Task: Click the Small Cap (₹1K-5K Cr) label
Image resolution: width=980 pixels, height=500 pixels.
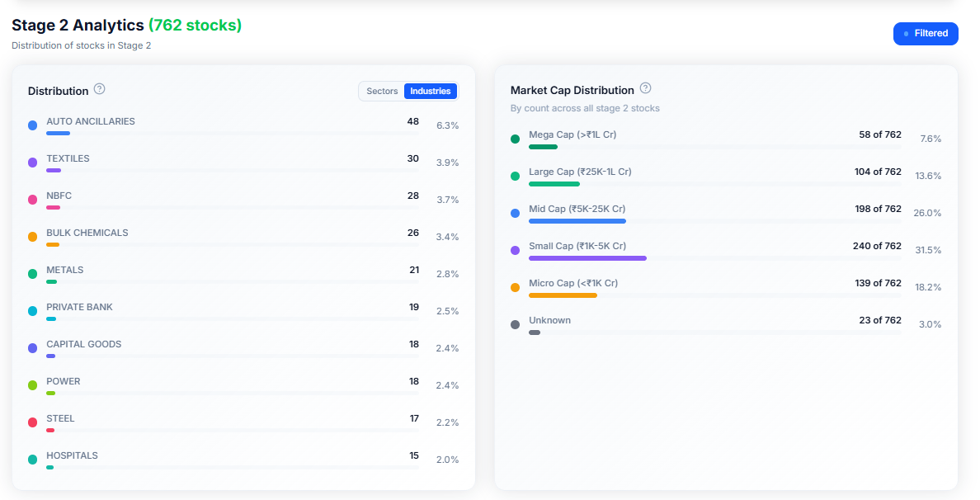Action: [x=577, y=246]
